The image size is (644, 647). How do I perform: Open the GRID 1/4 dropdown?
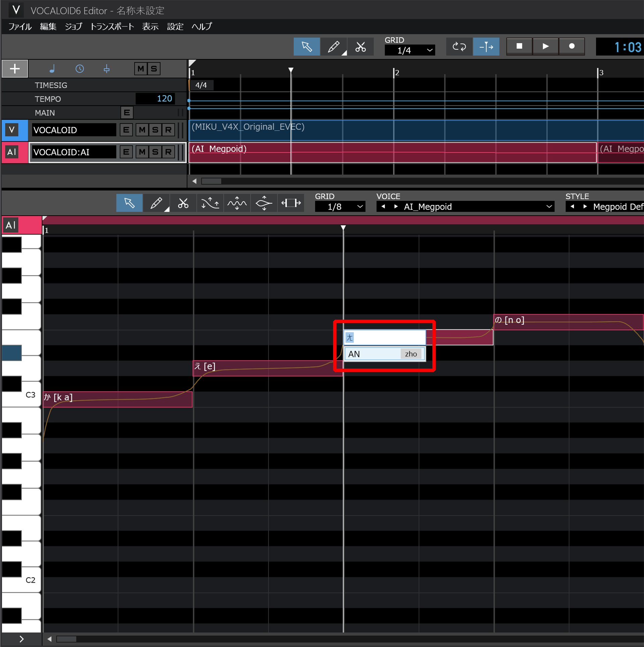pyautogui.click(x=409, y=50)
